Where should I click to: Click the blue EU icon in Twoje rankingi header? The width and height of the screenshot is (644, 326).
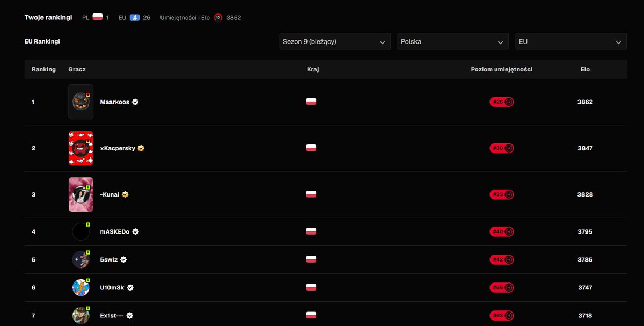point(135,18)
